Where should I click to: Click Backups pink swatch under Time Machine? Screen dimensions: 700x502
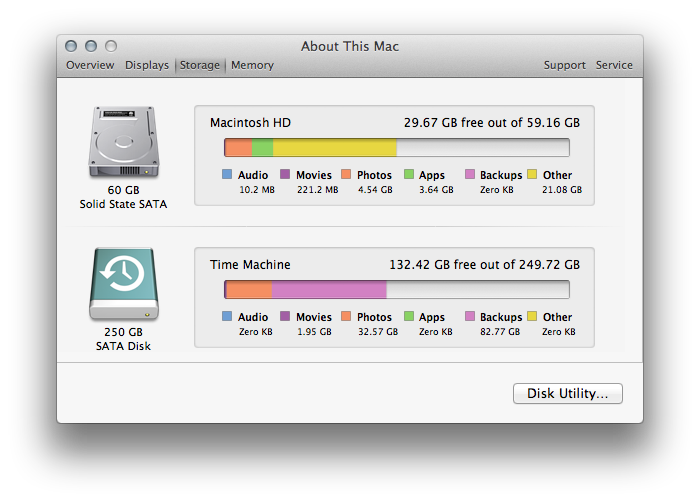(x=470, y=316)
